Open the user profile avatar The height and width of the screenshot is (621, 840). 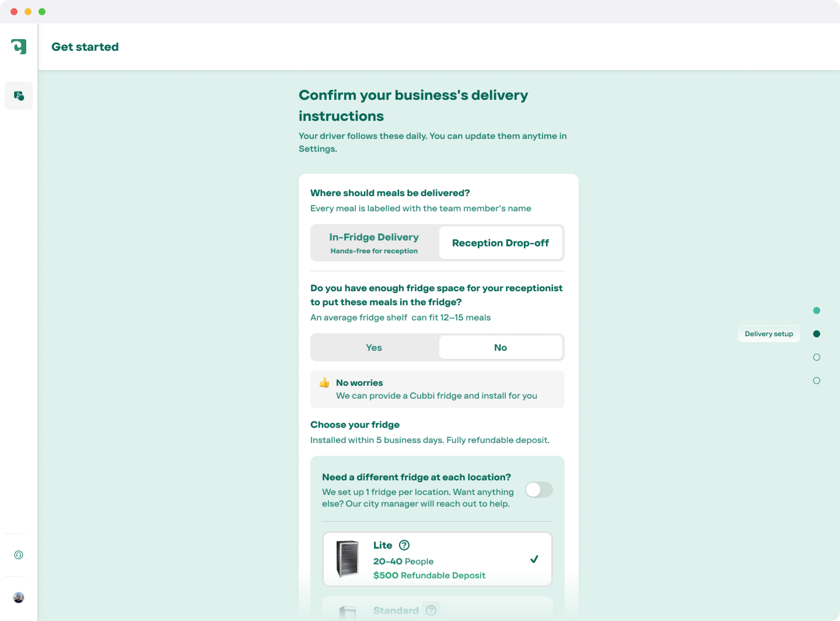19,597
